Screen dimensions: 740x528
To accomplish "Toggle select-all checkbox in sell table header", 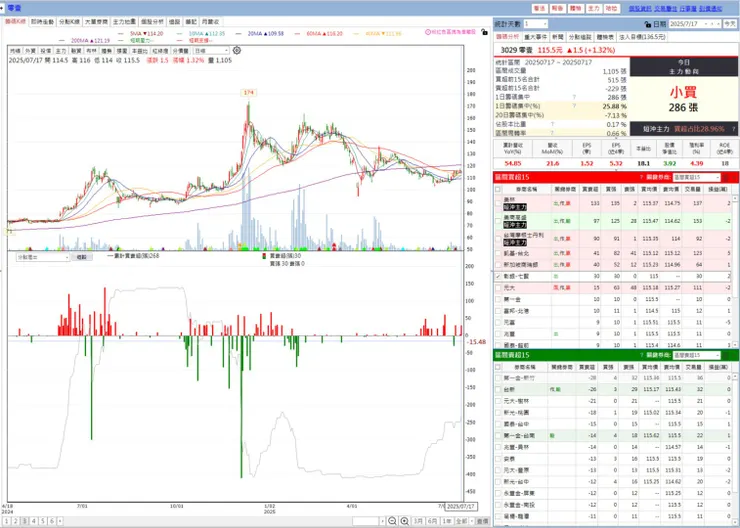I will (498, 367).
